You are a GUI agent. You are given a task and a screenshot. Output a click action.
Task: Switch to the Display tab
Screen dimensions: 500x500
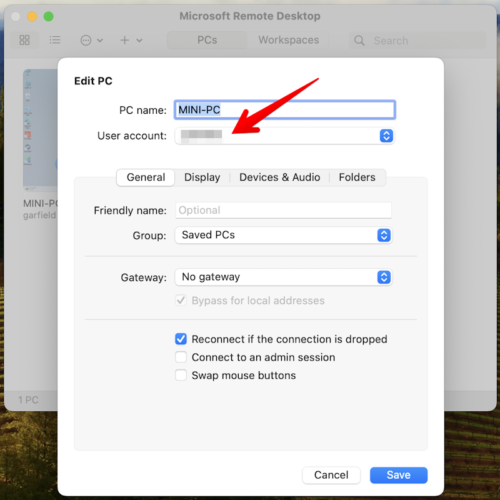coord(202,177)
